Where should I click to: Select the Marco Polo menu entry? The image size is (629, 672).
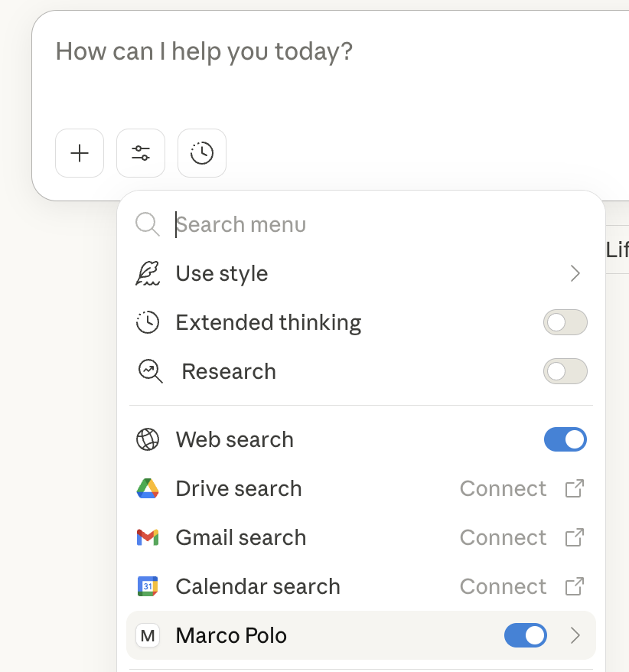[231, 635]
